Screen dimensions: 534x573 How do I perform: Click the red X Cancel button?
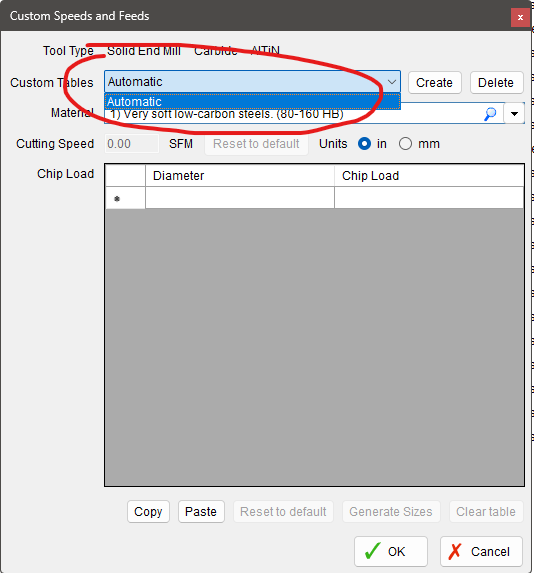481,551
